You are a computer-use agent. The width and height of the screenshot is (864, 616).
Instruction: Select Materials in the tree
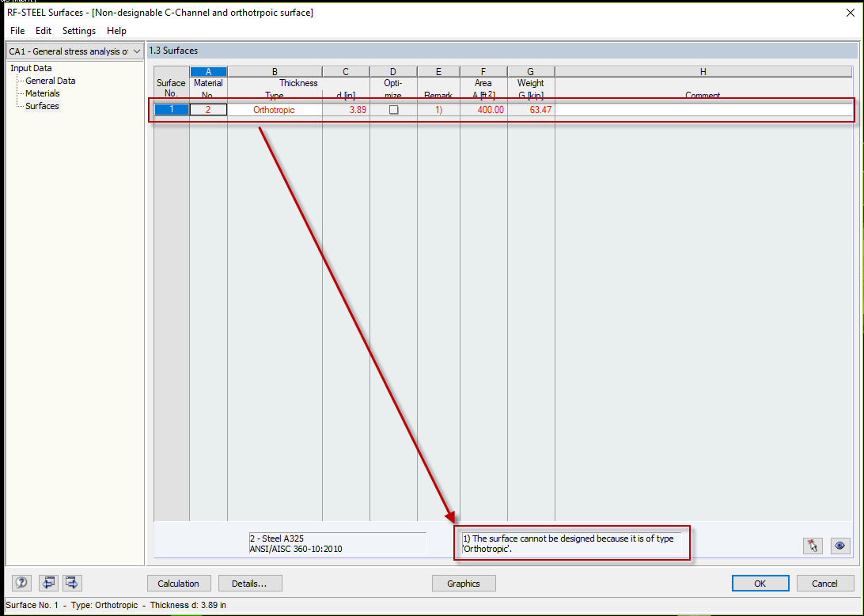[43, 93]
